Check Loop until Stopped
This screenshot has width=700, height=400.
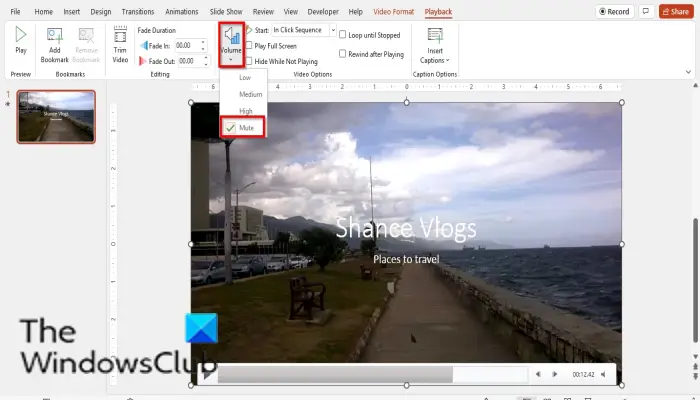[x=342, y=35]
